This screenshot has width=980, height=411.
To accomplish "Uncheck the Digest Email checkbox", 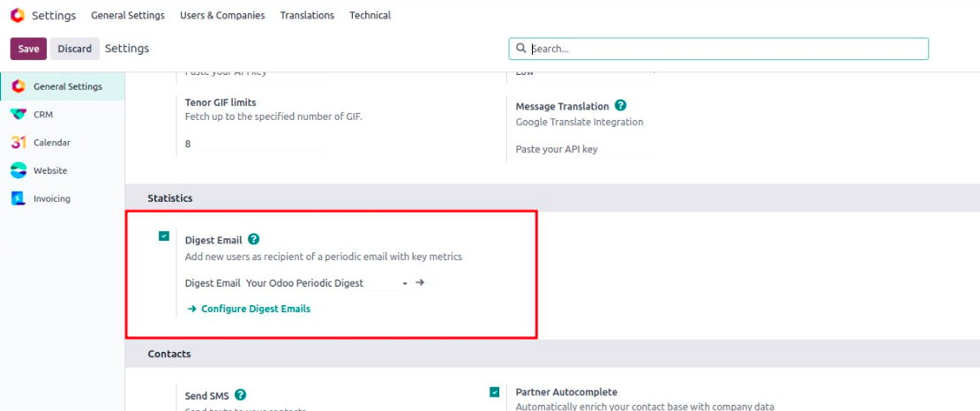I will tap(164, 236).
